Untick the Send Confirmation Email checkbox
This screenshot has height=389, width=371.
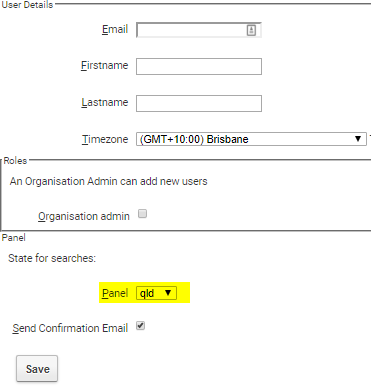[140, 326]
